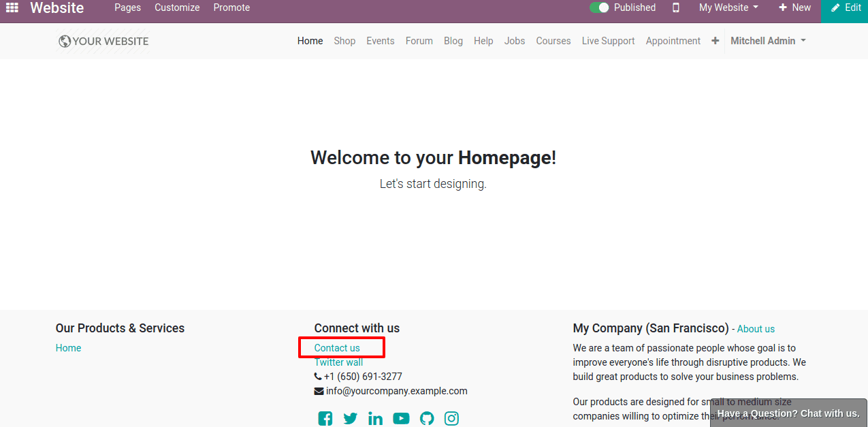Open the Jobs nav item
868x427 pixels.
(515, 41)
